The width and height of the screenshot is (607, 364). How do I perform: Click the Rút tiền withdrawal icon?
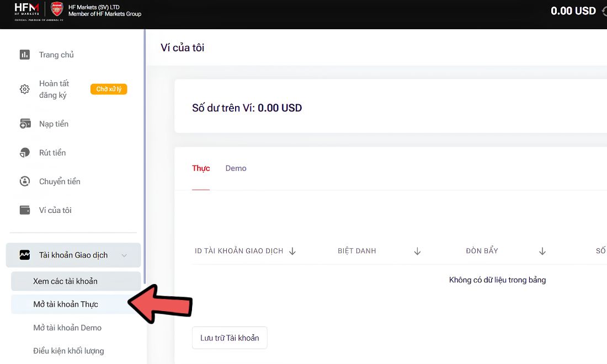click(x=24, y=152)
